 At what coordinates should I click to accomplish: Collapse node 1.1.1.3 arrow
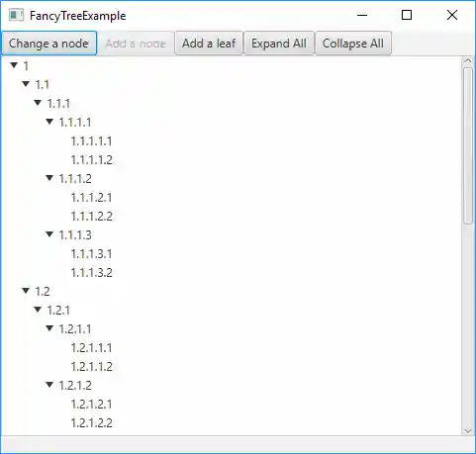tap(49, 234)
